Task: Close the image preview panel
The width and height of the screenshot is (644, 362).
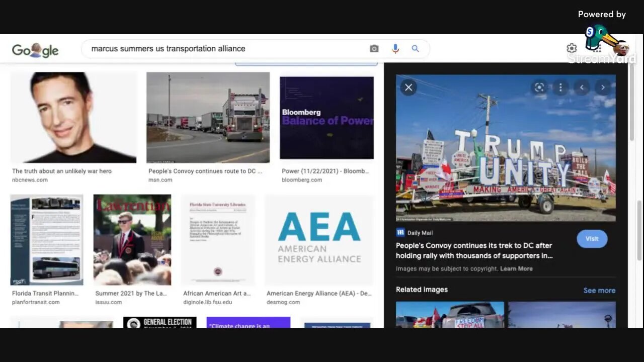Action: pyautogui.click(x=409, y=87)
